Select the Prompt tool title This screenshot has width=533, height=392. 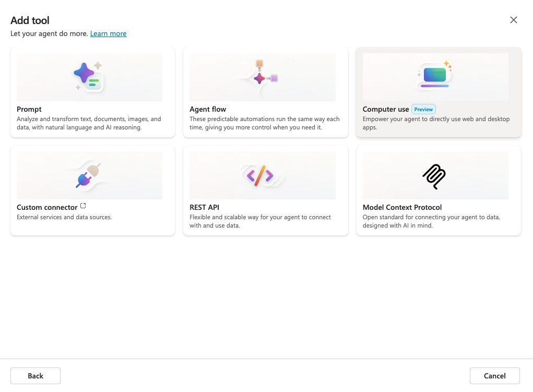click(29, 109)
